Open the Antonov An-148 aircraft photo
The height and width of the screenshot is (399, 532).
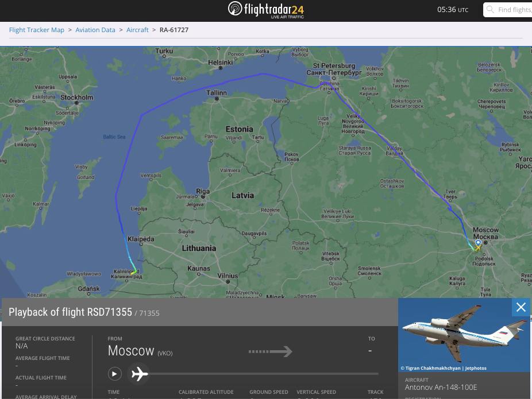point(464,335)
